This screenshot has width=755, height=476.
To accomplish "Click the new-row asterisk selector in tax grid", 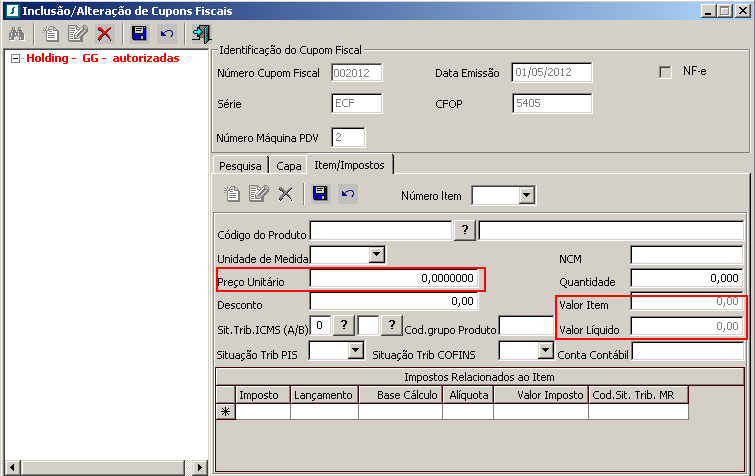I will click(x=225, y=412).
